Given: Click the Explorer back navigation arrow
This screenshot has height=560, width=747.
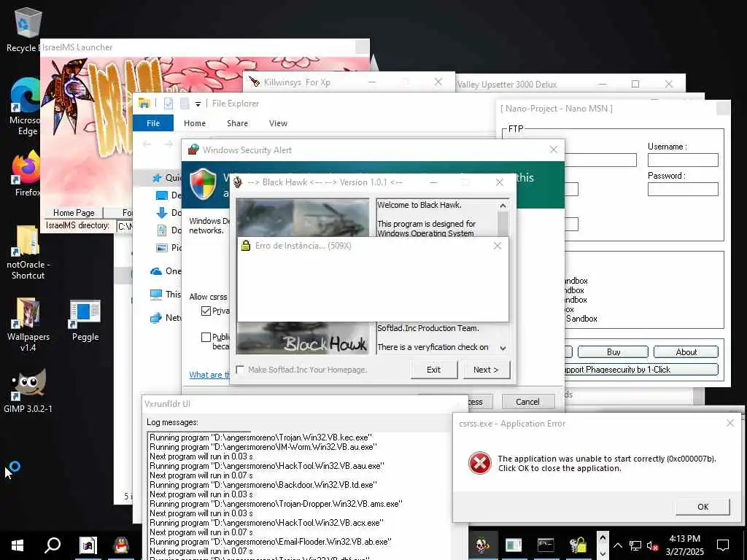Looking at the screenshot, I should tap(147, 144).
